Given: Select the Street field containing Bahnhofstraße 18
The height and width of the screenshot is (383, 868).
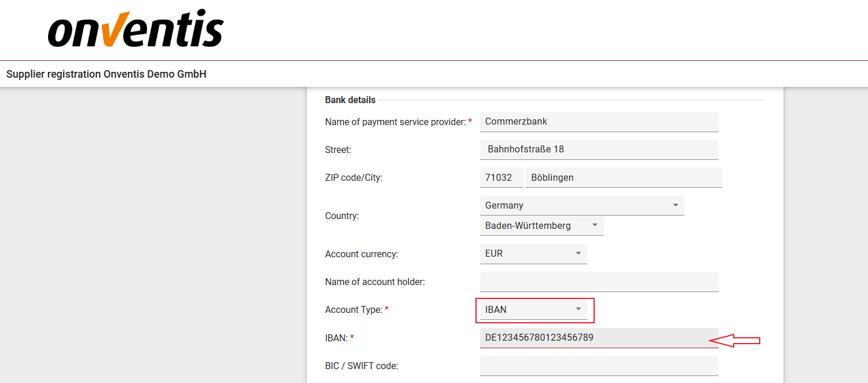Looking at the screenshot, I should (x=599, y=149).
